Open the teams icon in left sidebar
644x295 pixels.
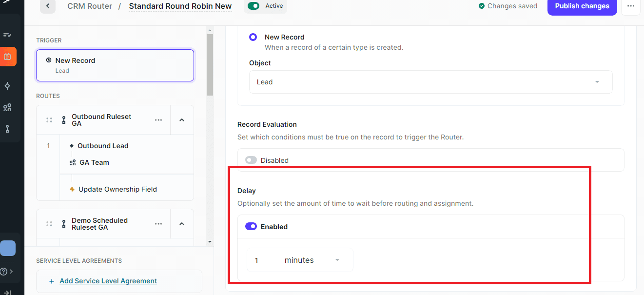(x=7, y=107)
